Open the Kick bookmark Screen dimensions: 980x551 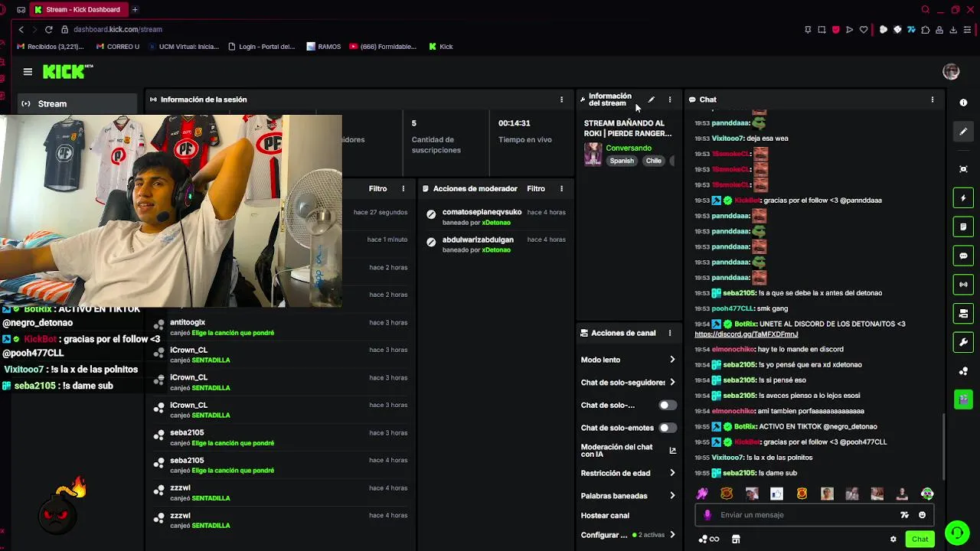pyautogui.click(x=441, y=47)
